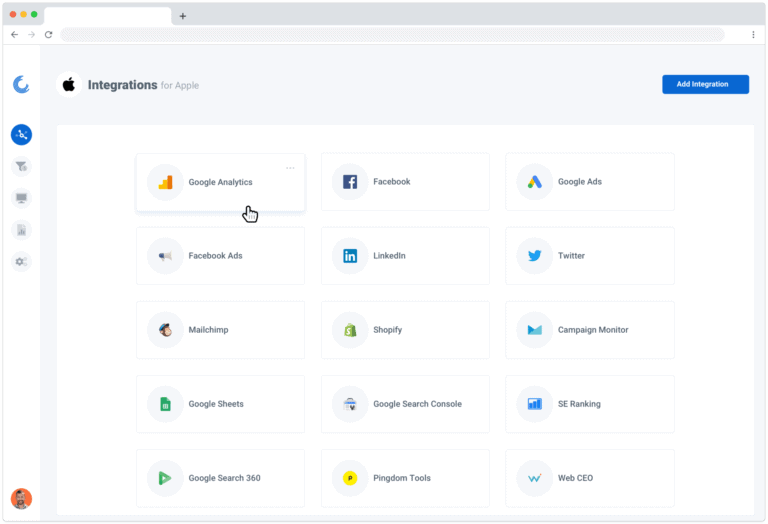Click the Apple client logo icon

pyautogui.click(x=69, y=85)
